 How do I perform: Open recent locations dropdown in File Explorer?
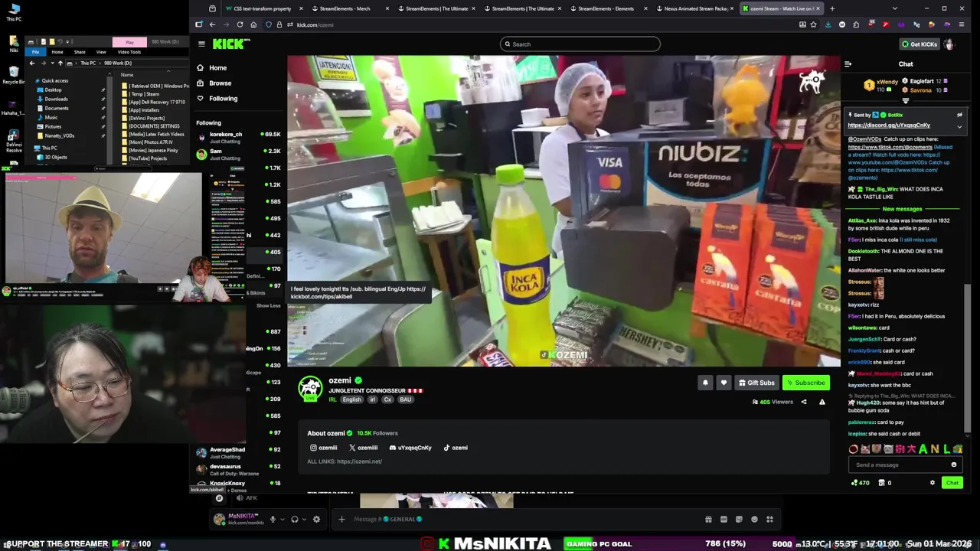pos(51,63)
